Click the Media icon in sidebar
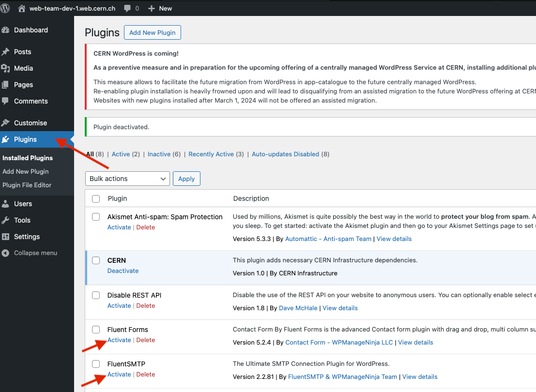Screen dimensions: 536x392 click(5, 68)
